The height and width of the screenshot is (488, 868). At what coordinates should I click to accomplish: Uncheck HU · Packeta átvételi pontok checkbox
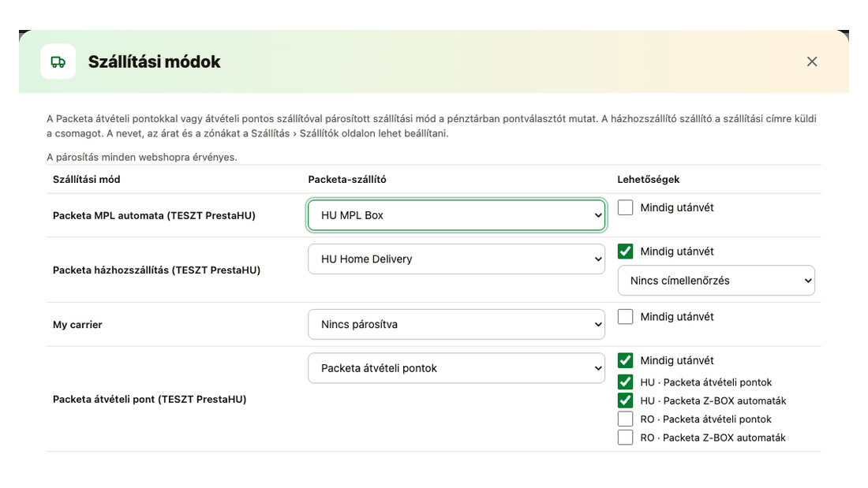[x=626, y=382]
